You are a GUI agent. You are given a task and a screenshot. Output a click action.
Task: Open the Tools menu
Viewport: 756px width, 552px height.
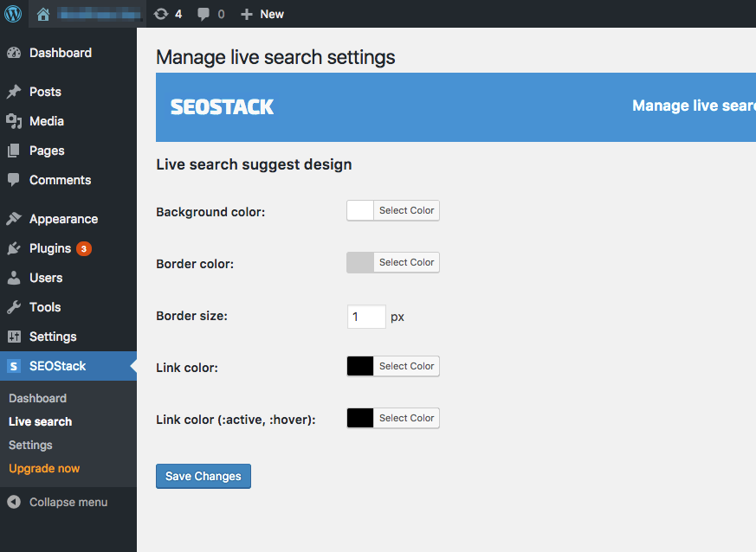pyautogui.click(x=45, y=307)
